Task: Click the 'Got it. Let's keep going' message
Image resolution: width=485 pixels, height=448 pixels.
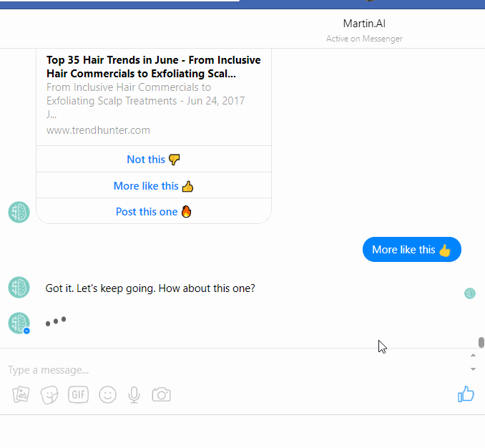Action: [x=150, y=288]
